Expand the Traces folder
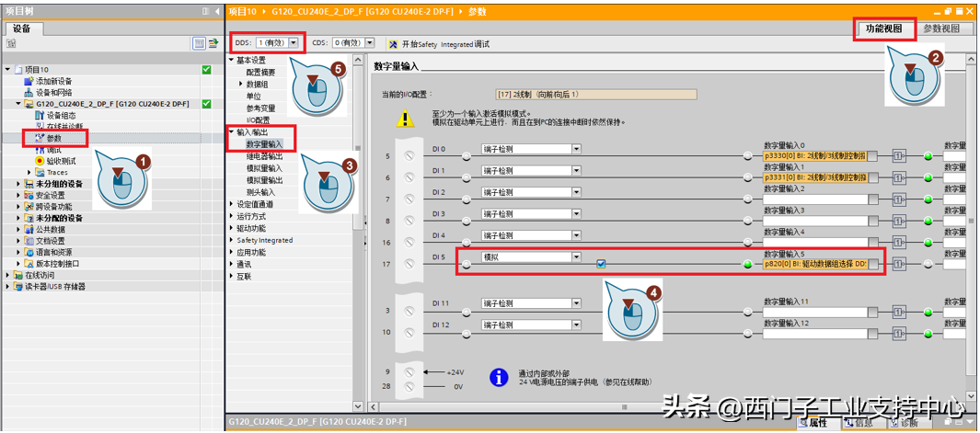The width and height of the screenshot is (980, 433). [29, 172]
